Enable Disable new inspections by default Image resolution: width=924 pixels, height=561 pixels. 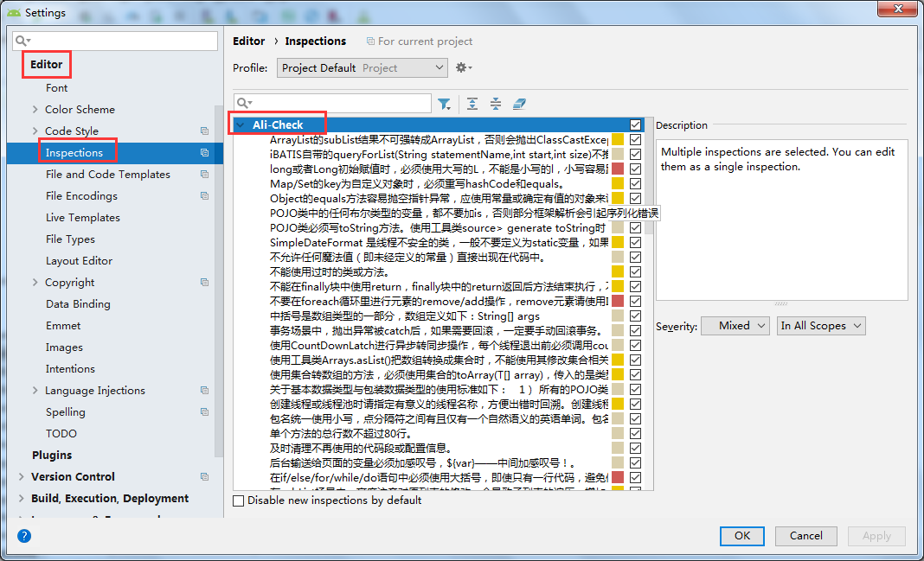239,500
